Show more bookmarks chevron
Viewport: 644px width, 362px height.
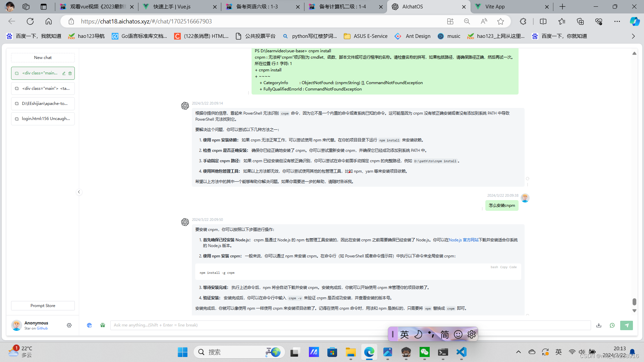click(x=633, y=36)
